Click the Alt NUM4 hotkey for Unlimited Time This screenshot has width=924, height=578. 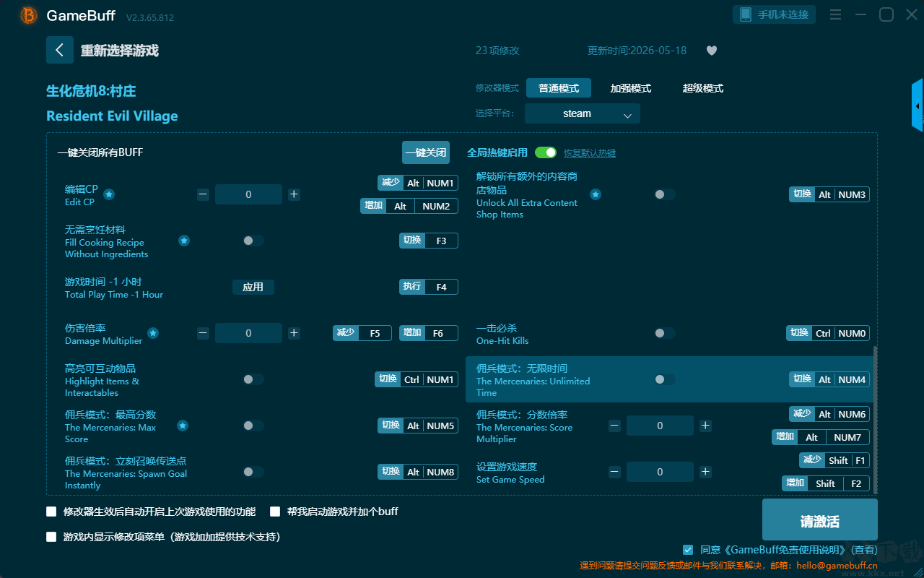829,379
